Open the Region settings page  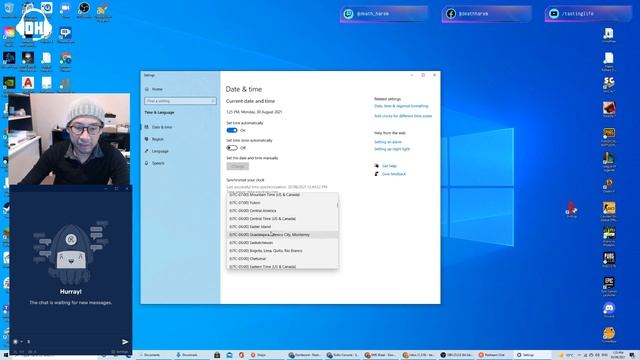point(158,139)
